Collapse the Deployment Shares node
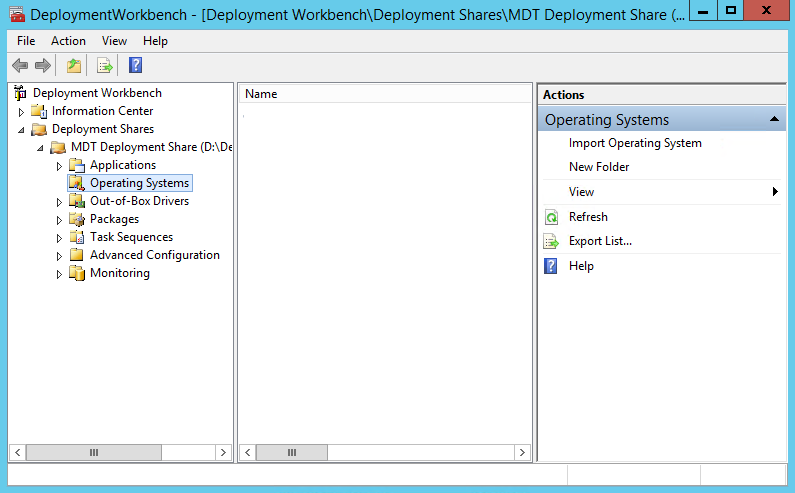795x493 pixels. point(21,130)
